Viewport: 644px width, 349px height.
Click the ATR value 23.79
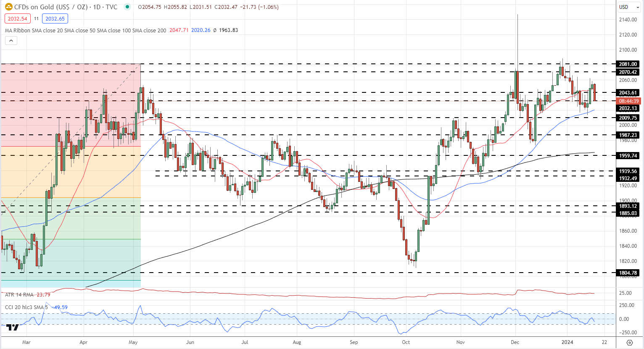[x=43, y=295]
